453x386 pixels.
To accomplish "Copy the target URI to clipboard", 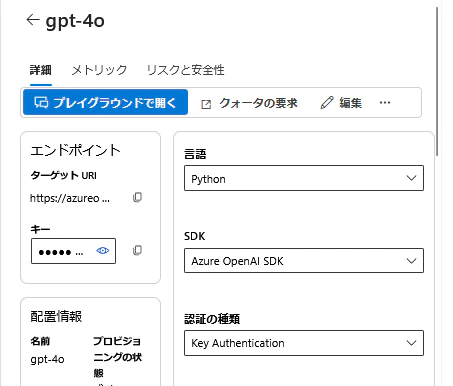I will pos(137,197).
